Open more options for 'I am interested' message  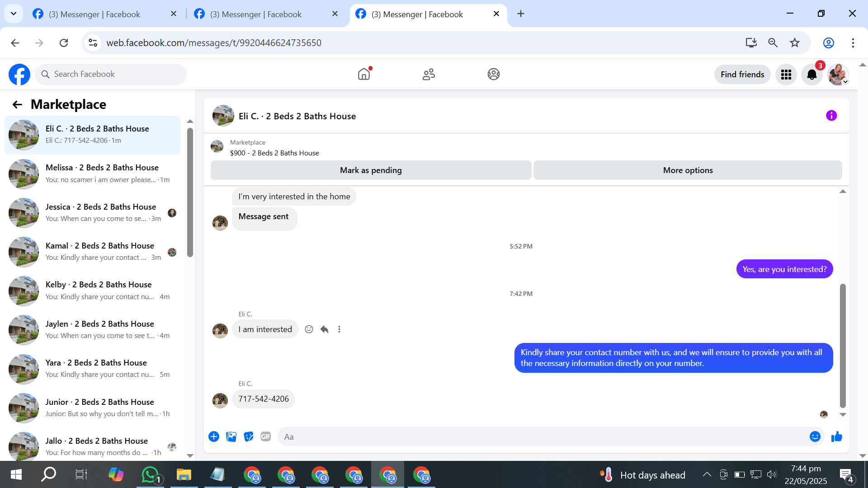pos(339,329)
